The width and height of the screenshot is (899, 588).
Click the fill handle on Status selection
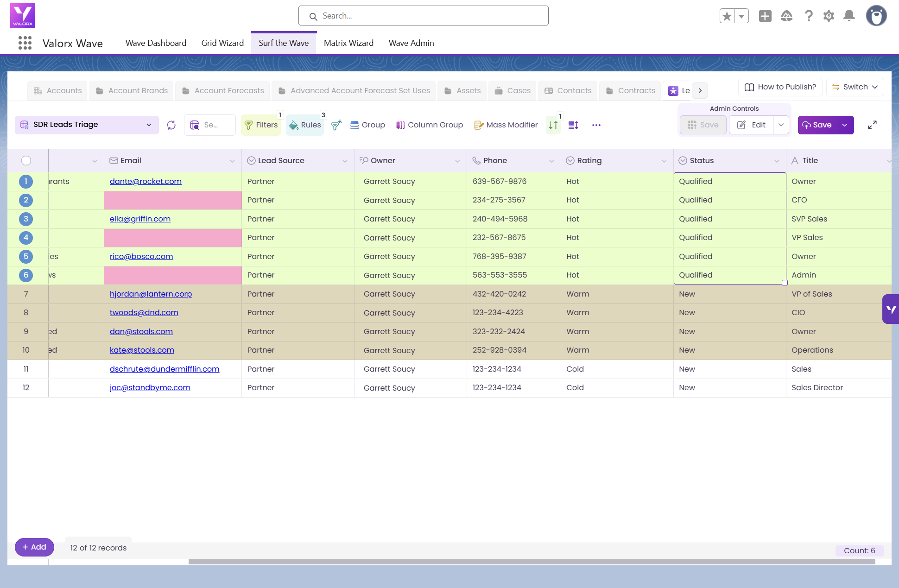point(785,283)
